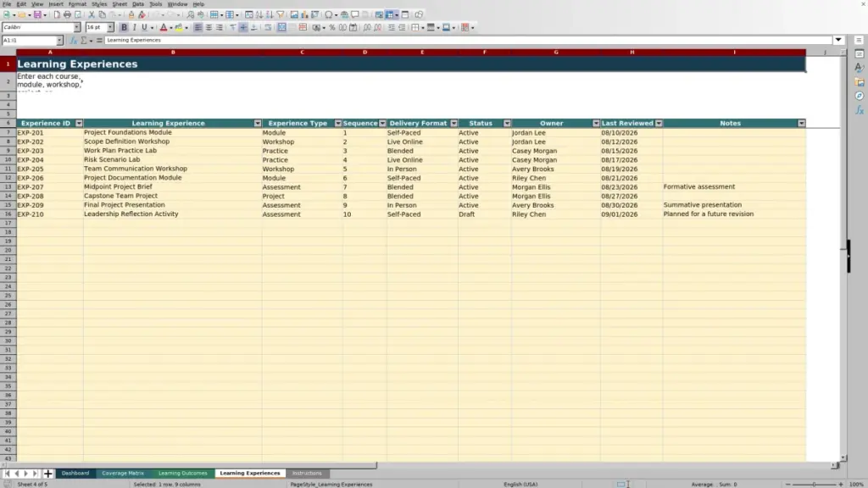Toggle Italic formatting
This screenshot has height=488, width=868.
[135, 28]
